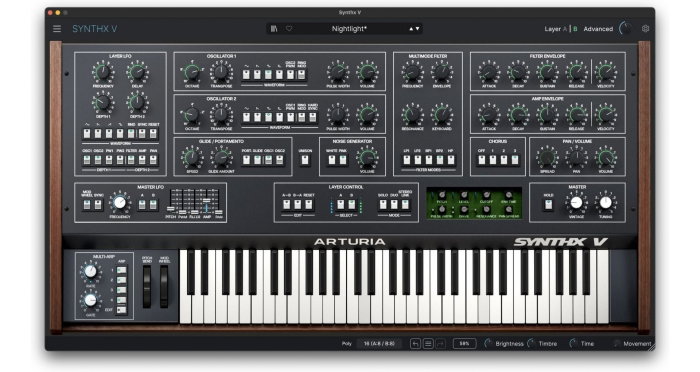Switch to Layer B
700x372 pixels.
click(x=575, y=29)
